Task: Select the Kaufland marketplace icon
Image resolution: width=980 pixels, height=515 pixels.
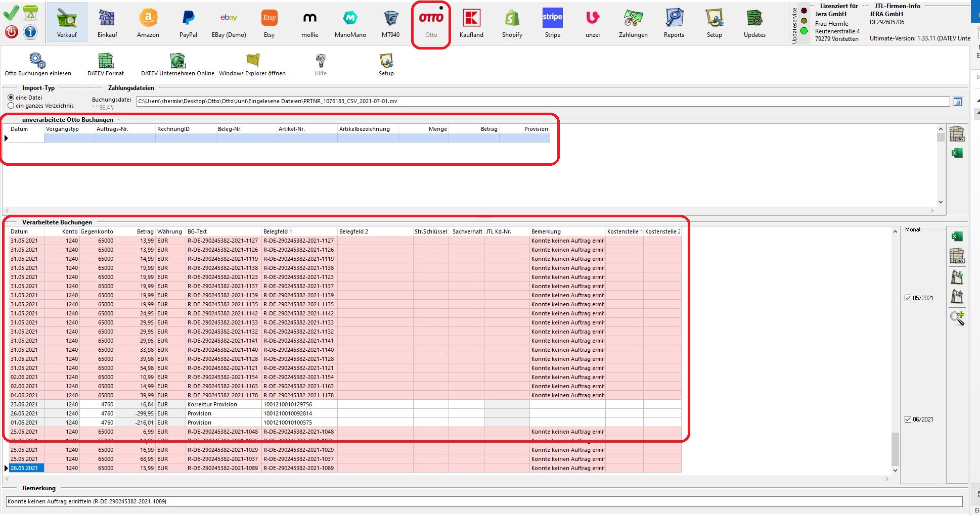Action: point(471,23)
